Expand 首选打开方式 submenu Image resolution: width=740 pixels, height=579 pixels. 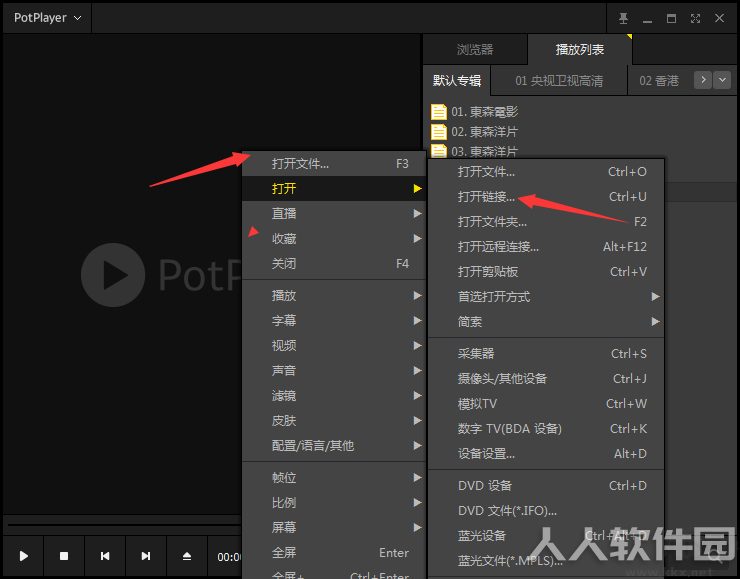pos(546,297)
